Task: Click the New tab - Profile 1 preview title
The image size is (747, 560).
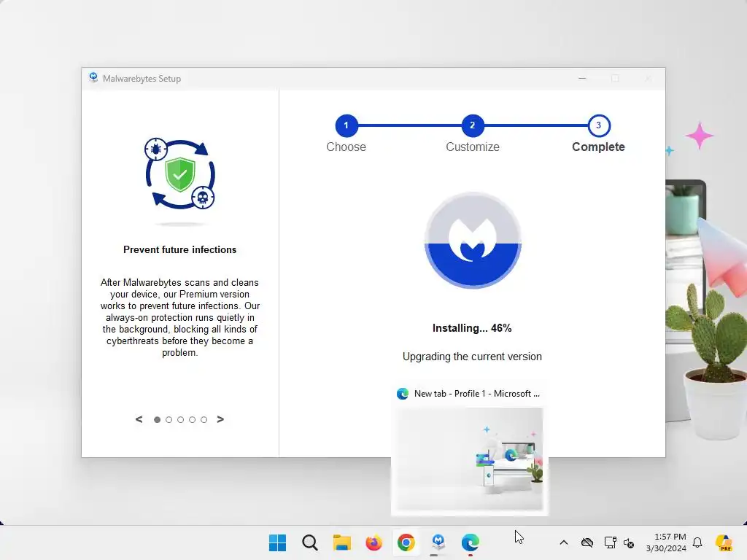Action: pyautogui.click(x=477, y=394)
